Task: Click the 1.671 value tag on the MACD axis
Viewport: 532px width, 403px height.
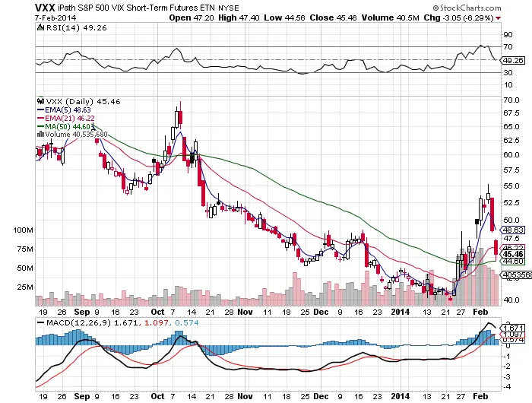Action: pyautogui.click(x=513, y=328)
